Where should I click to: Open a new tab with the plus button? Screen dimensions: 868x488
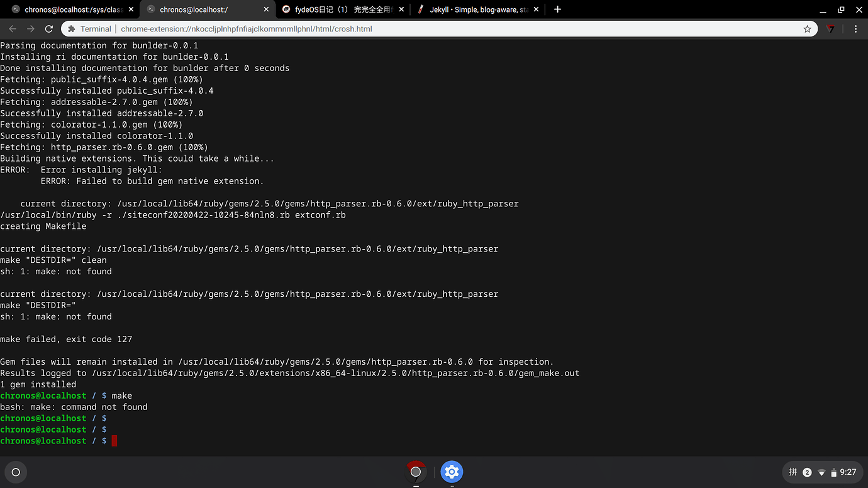[x=557, y=9]
